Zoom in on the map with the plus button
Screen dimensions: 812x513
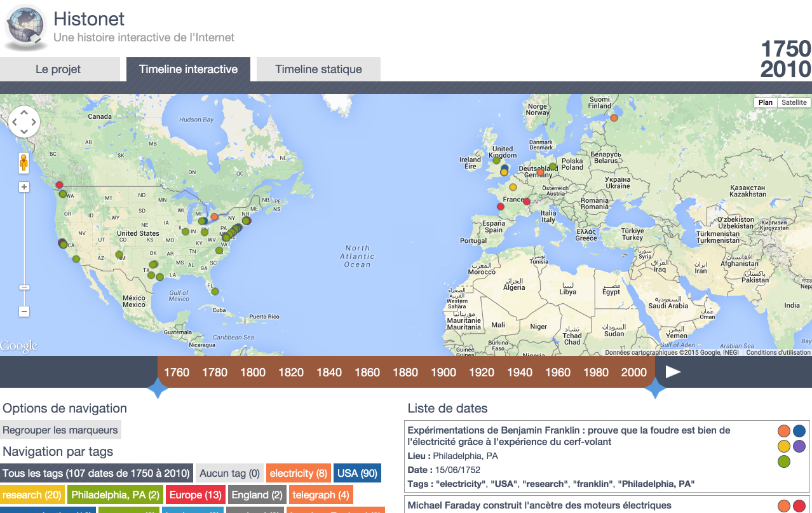click(x=24, y=187)
